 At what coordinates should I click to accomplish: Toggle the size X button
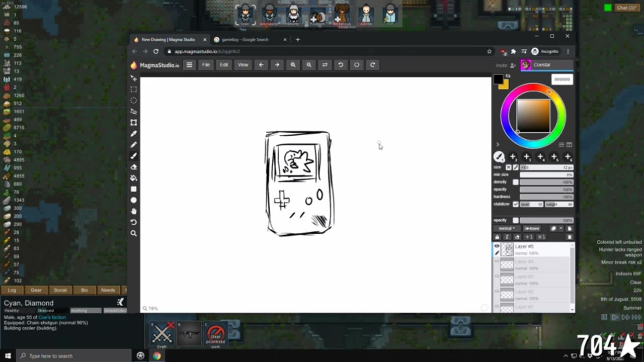[509, 167]
